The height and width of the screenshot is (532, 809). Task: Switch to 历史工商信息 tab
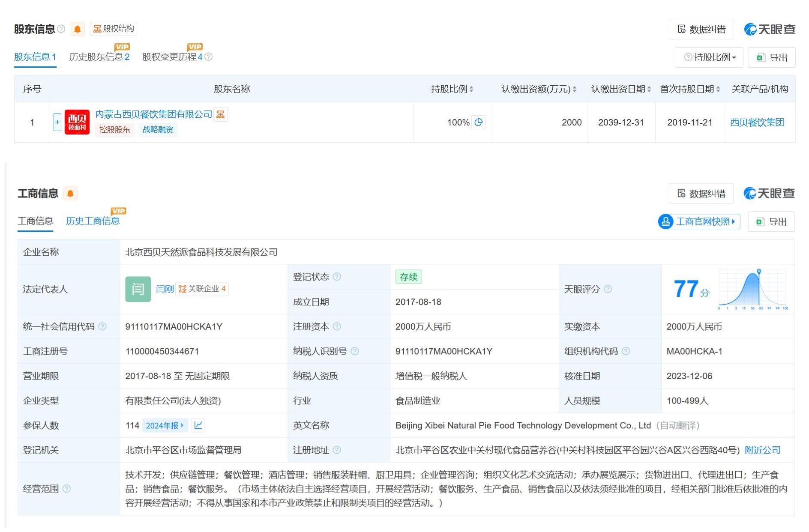pyautogui.click(x=93, y=221)
